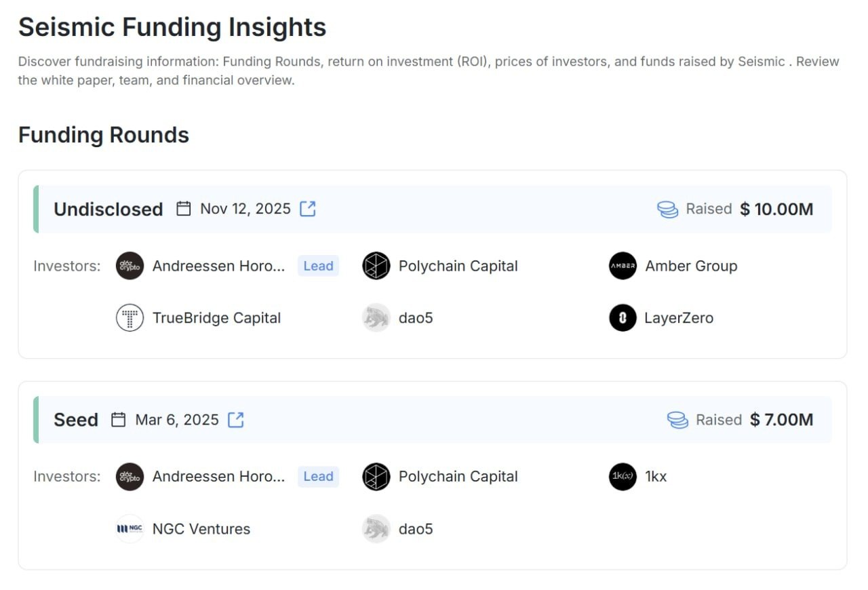This screenshot has width=868, height=590.
Task: Click the TrueBridge Capital logo icon
Action: point(130,317)
